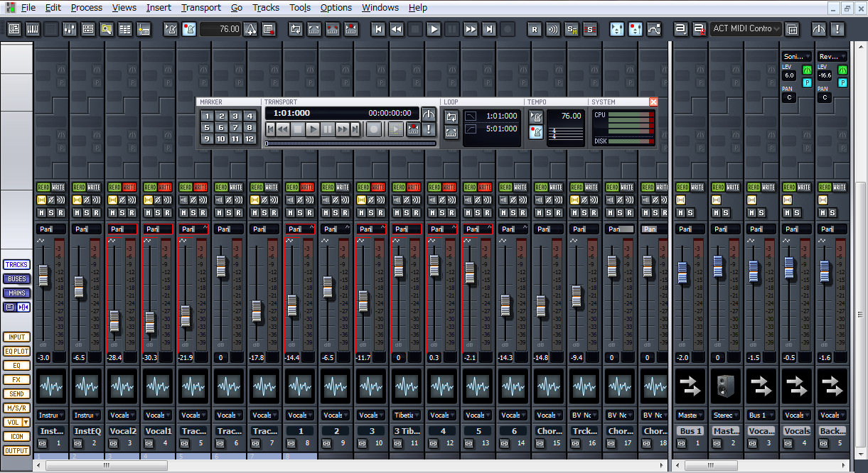Toggle FX section display

pos(16,380)
